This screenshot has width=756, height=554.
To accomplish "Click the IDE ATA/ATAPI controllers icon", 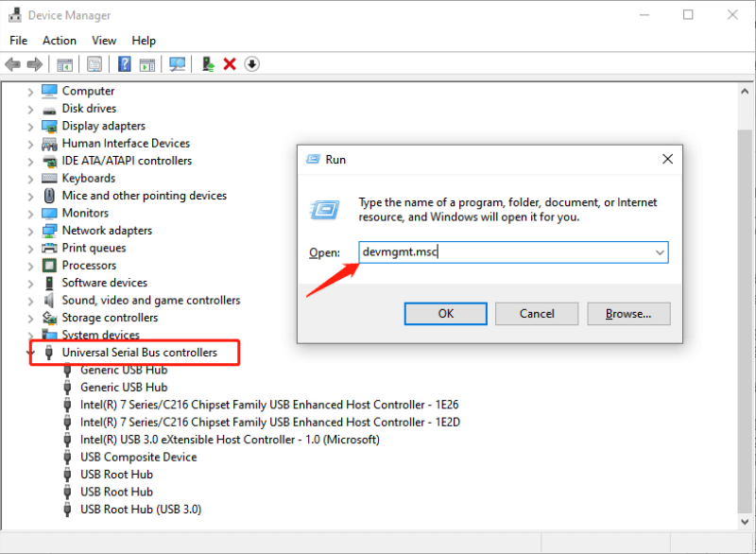I will pos(49,161).
